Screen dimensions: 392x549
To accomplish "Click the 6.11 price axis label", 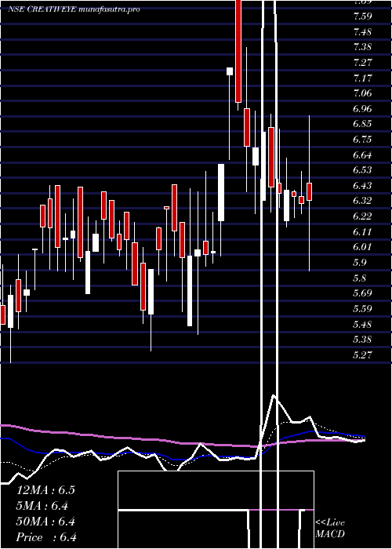I will click(362, 231).
